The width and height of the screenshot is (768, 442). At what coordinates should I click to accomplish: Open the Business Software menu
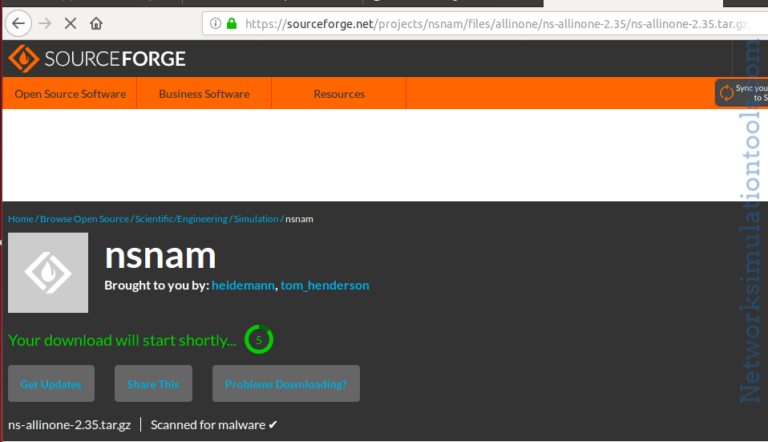tap(204, 94)
